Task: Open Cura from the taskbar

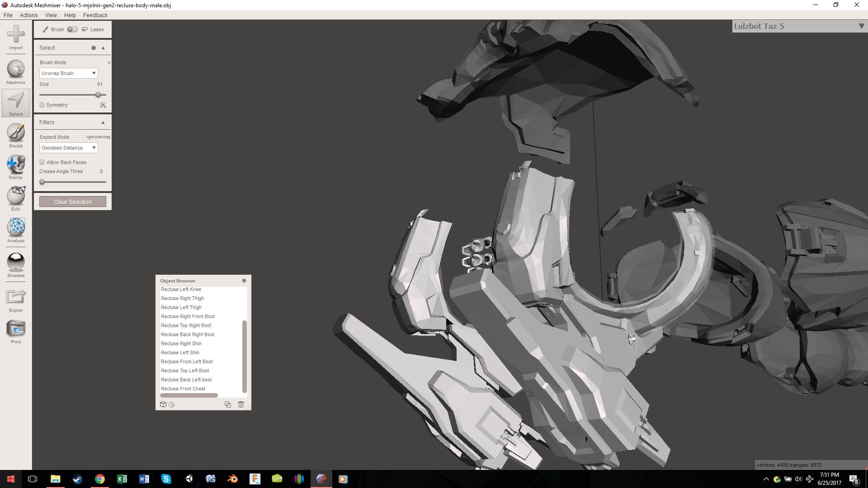Action: (277, 479)
